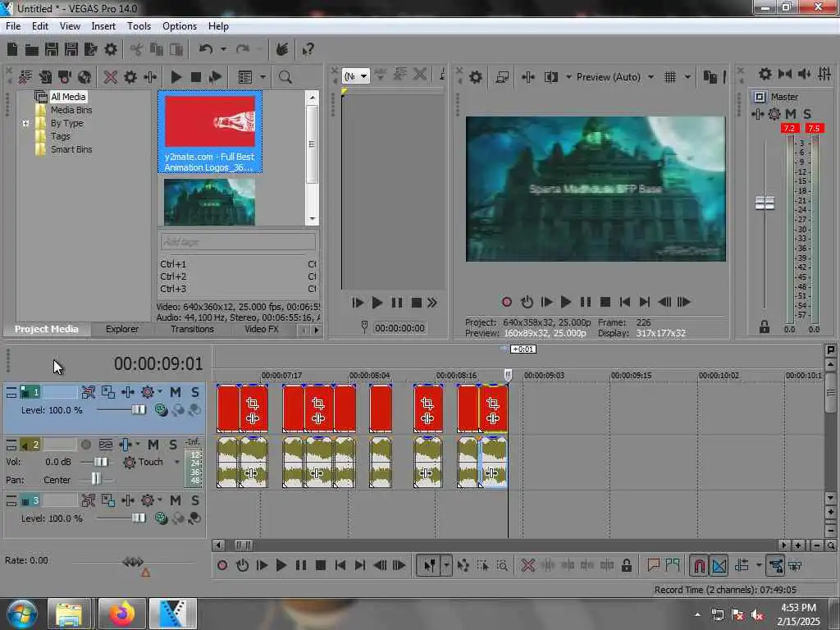Viewport: 840px width, 630px height.
Task: Switch to the Transitions tab
Action: click(192, 329)
